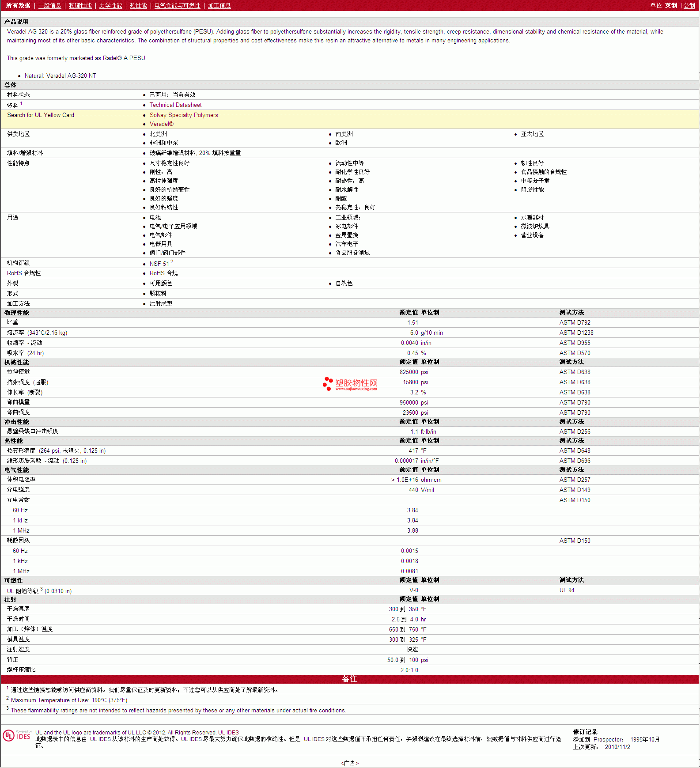Select 英制 unit system
Screen dimensions: 700x768
point(671,5)
